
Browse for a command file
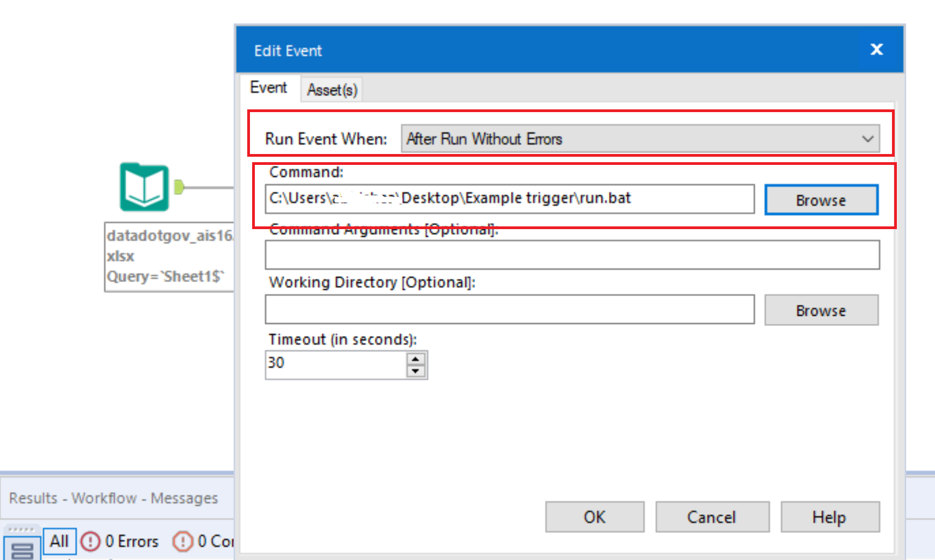click(821, 200)
